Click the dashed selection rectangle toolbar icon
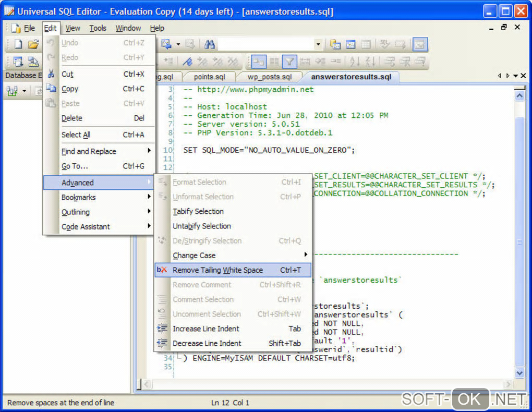This screenshot has height=412, width=532. click(x=400, y=44)
